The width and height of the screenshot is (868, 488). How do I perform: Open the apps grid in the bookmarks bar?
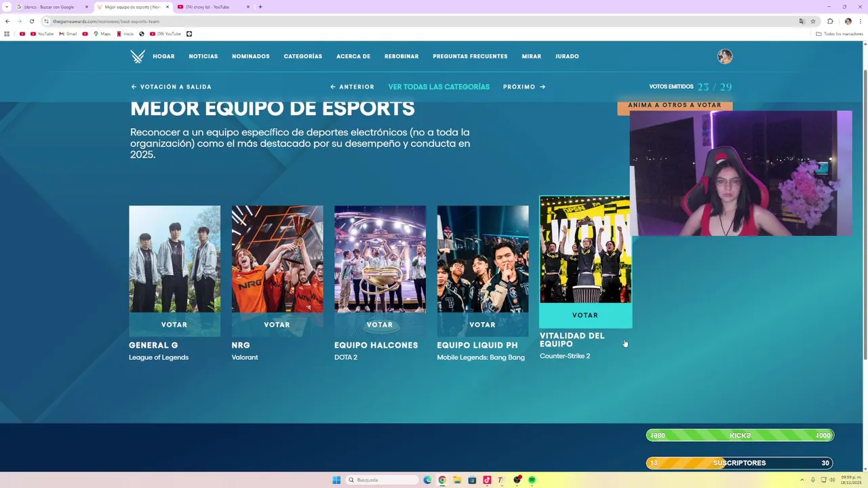pos(7,34)
